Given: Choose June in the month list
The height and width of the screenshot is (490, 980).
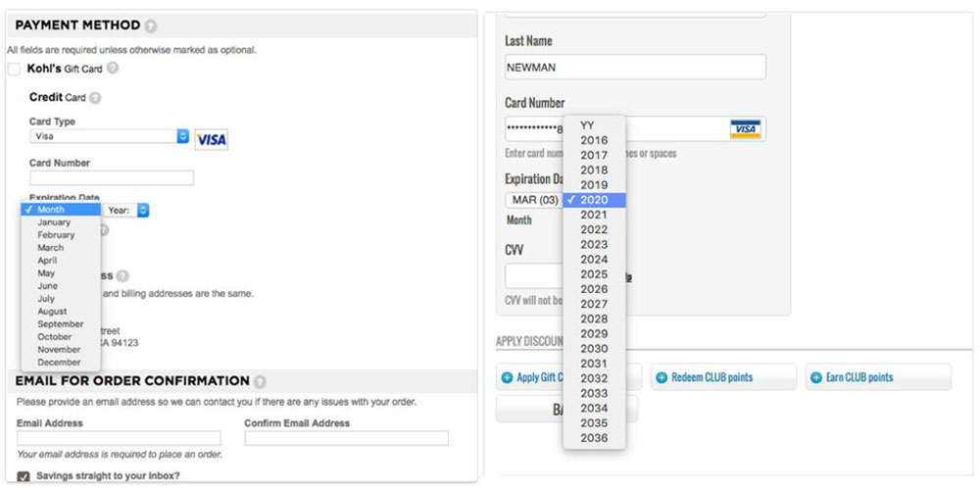Looking at the screenshot, I should (61, 285).
